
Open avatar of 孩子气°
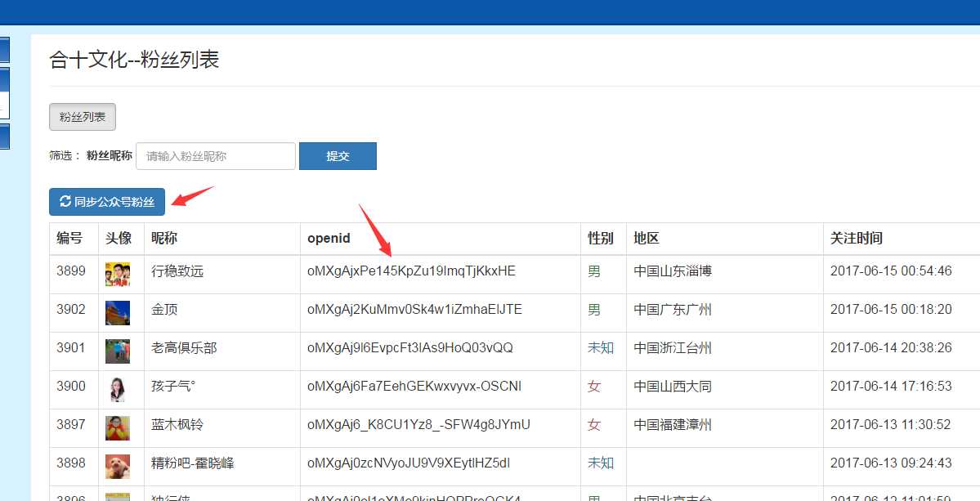[x=118, y=390]
